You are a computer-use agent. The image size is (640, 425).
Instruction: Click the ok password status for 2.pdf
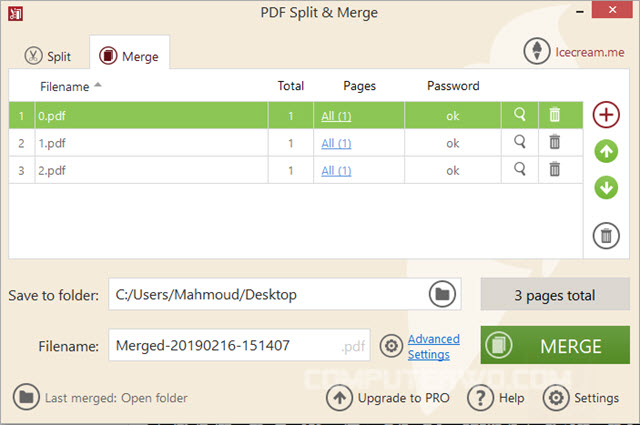(x=453, y=171)
